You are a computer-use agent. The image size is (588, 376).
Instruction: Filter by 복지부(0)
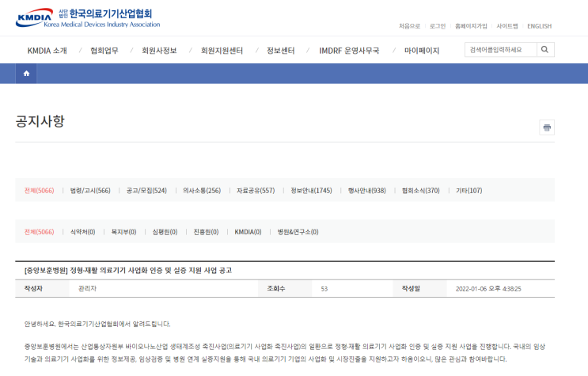(123, 232)
